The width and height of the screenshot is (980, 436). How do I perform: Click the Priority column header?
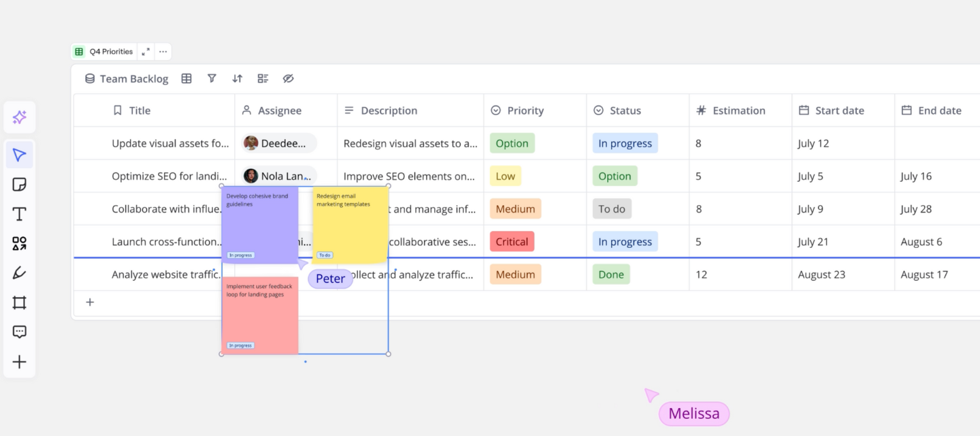click(525, 110)
